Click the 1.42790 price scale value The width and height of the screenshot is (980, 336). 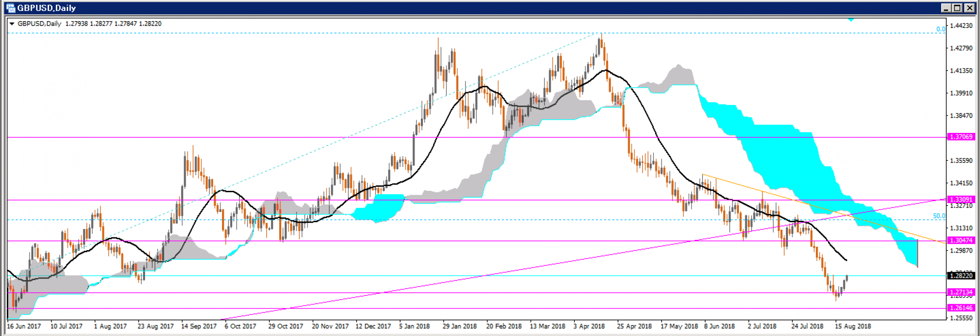(x=961, y=48)
